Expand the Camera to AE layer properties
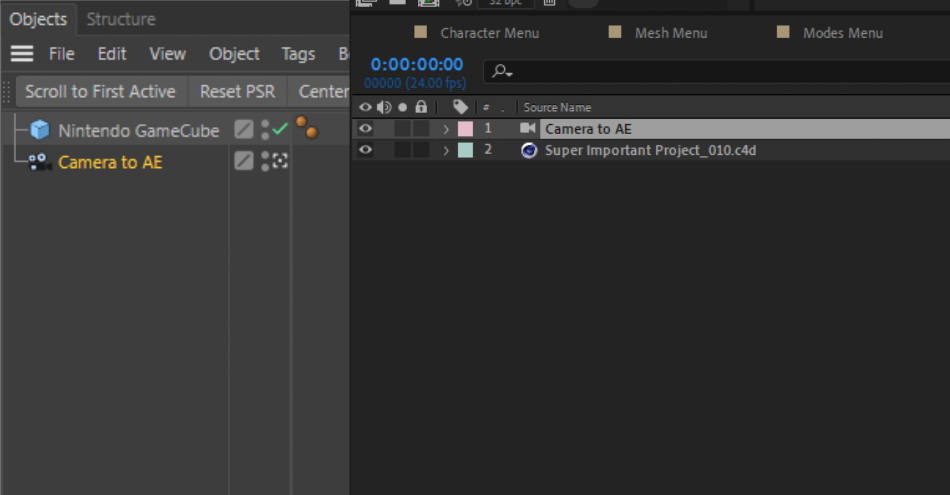950x495 pixels. click(x=446, y=129)
